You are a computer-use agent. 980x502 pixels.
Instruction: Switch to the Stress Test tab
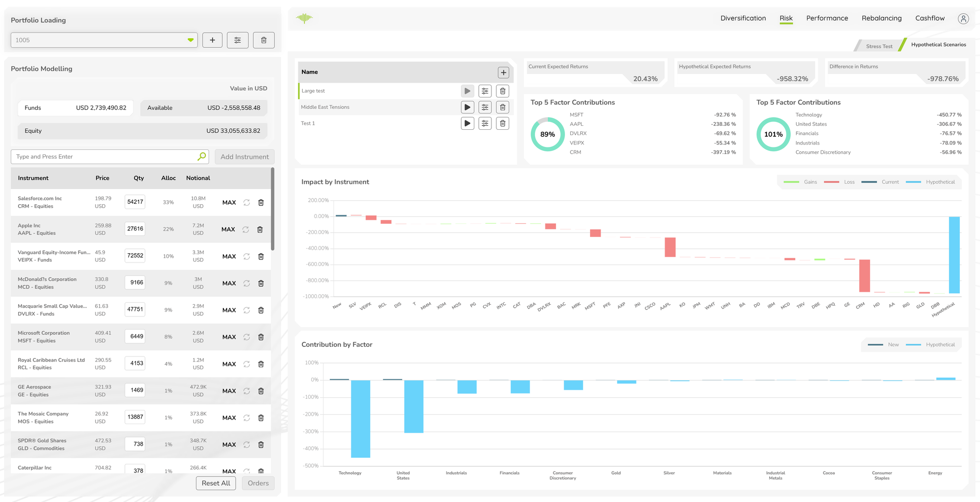tap(879, 46)
